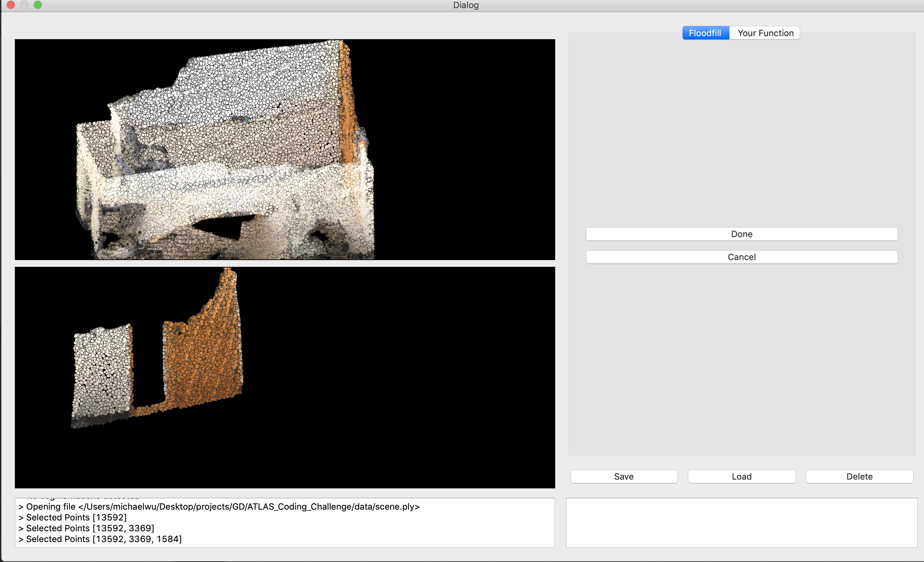Viewport: 924px width, 562px height.
Task: Click the Load button
Action: 741,477
